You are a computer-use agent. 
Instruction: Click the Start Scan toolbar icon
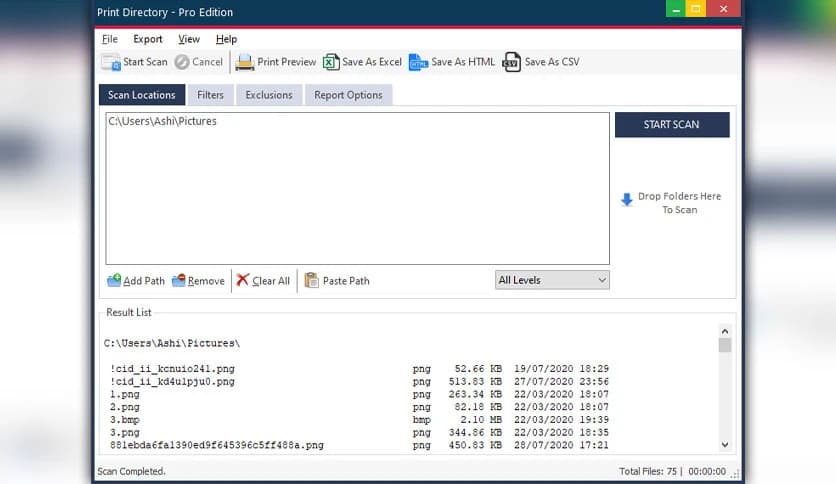coord(111,62)
